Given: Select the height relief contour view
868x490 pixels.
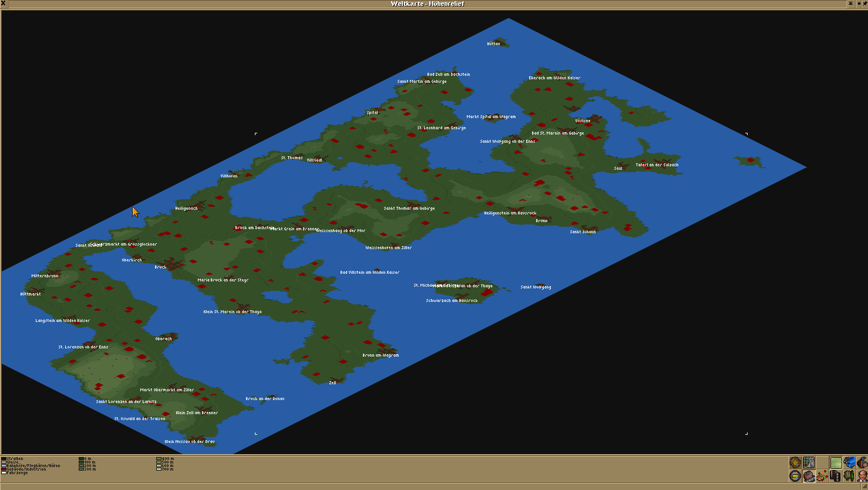Looking at the screenshot, I should click(x=836, y=462).
